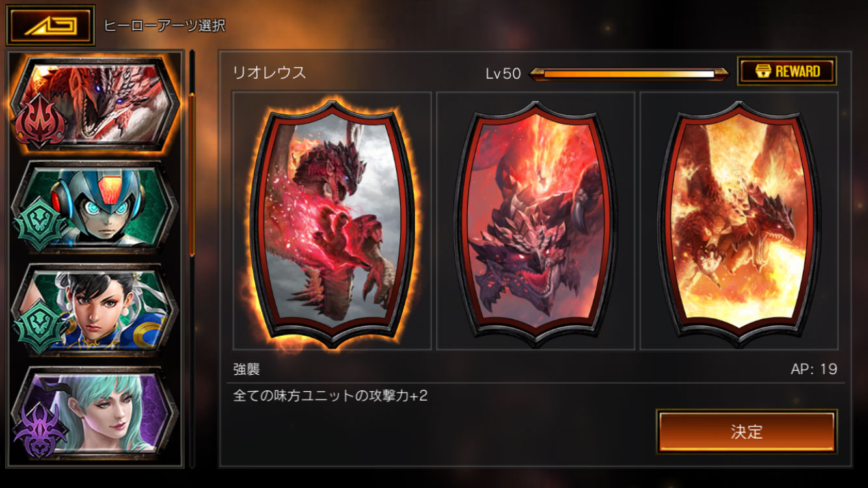
Task: Click the リオレウス hero name label
Action: pos(269,73)
